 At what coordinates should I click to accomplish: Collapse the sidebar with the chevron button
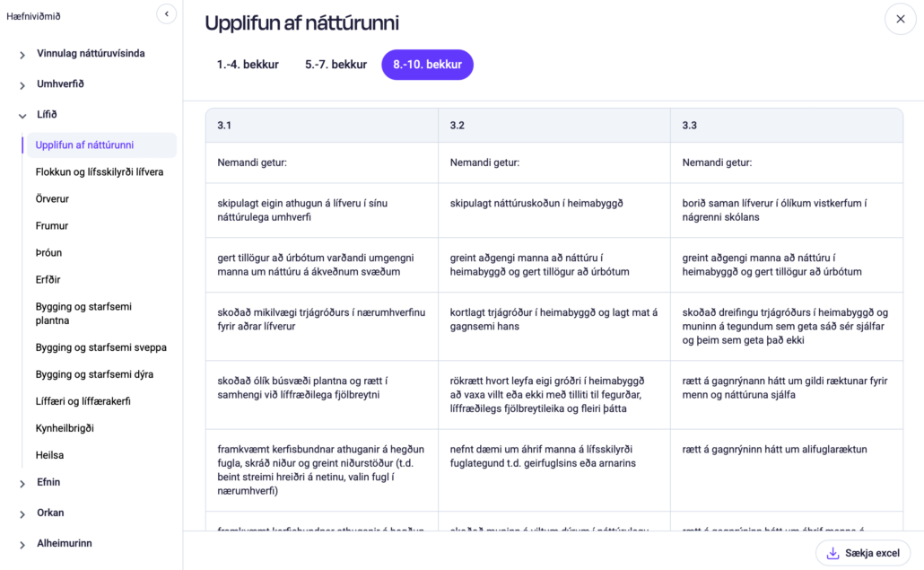click(166, 13)
